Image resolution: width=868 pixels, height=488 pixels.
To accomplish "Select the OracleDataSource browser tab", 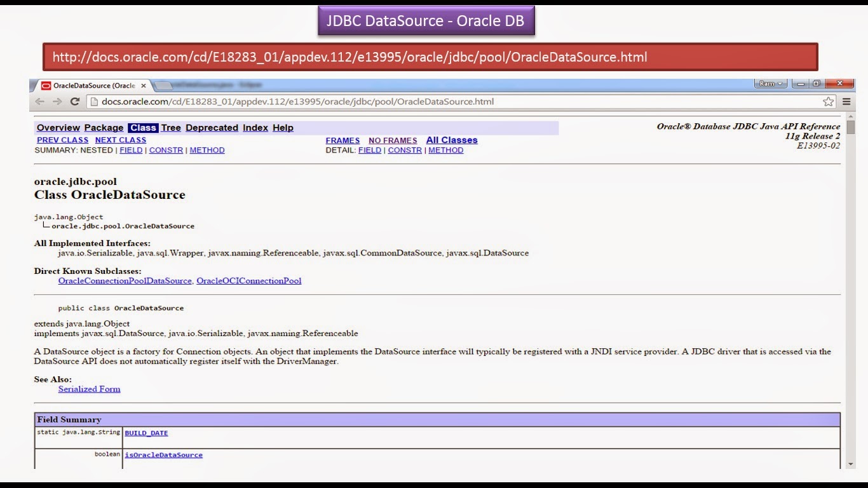I will [x=94, y=85].
